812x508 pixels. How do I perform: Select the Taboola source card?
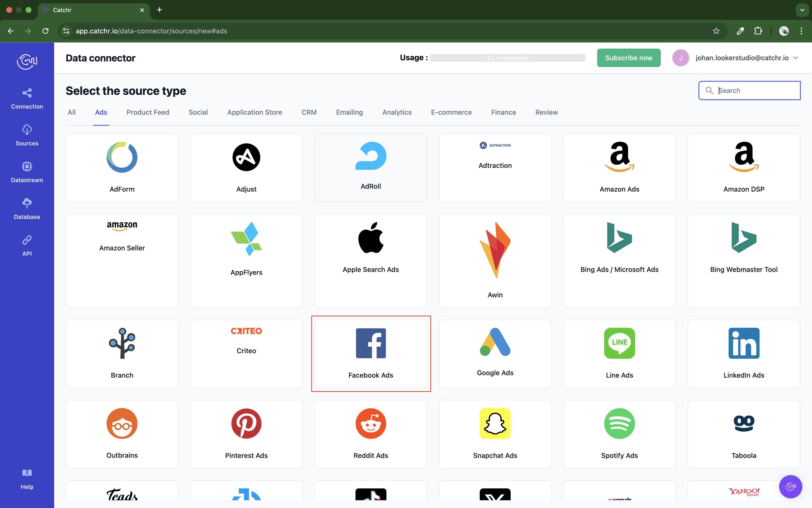click(744, 434)
